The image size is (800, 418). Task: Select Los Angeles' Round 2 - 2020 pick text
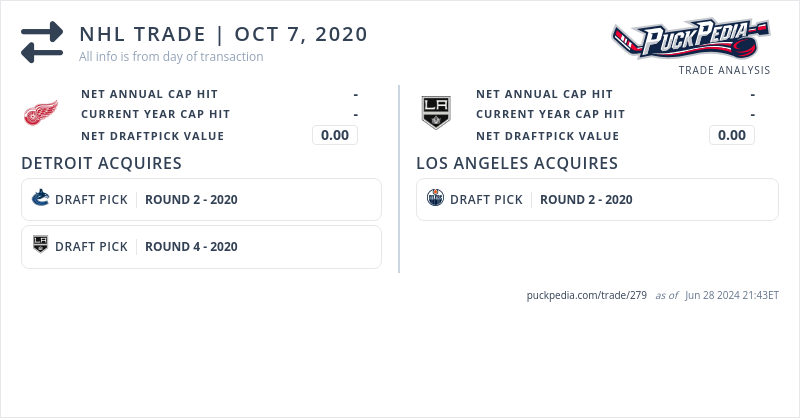(586, 199)
